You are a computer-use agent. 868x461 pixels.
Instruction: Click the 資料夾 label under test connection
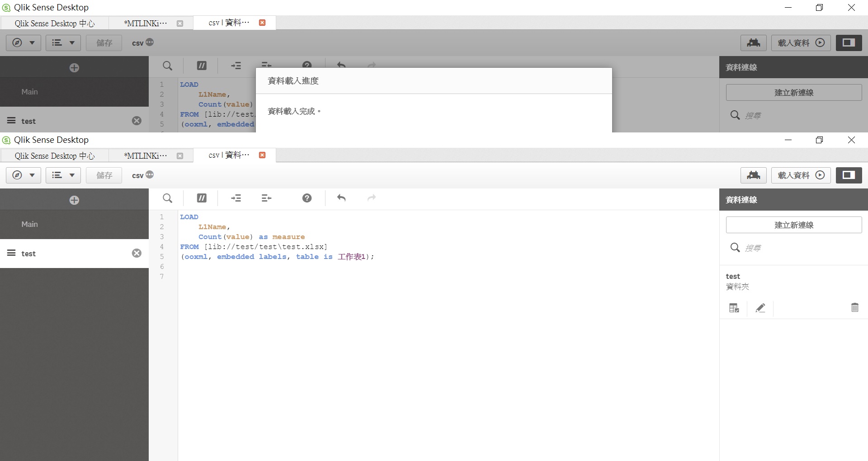(x=737, y=287)
